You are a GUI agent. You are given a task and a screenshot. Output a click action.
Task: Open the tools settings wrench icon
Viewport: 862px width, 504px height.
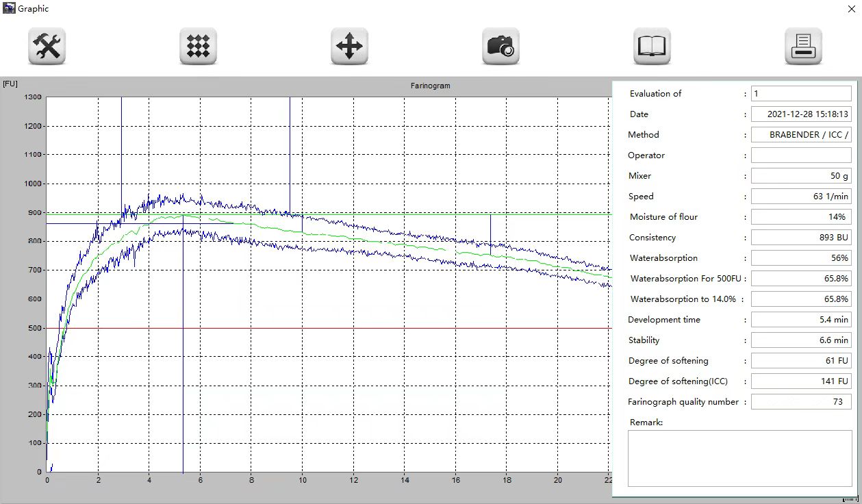(47, 47)
